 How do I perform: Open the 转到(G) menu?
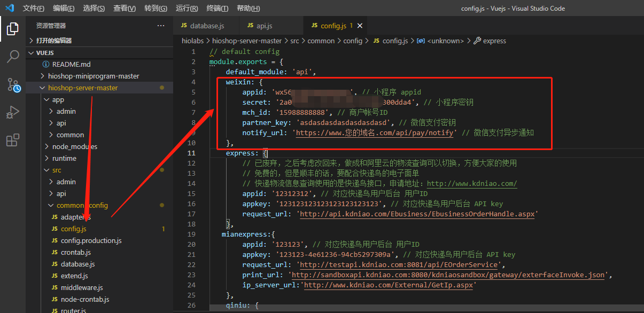coord(156,9)
